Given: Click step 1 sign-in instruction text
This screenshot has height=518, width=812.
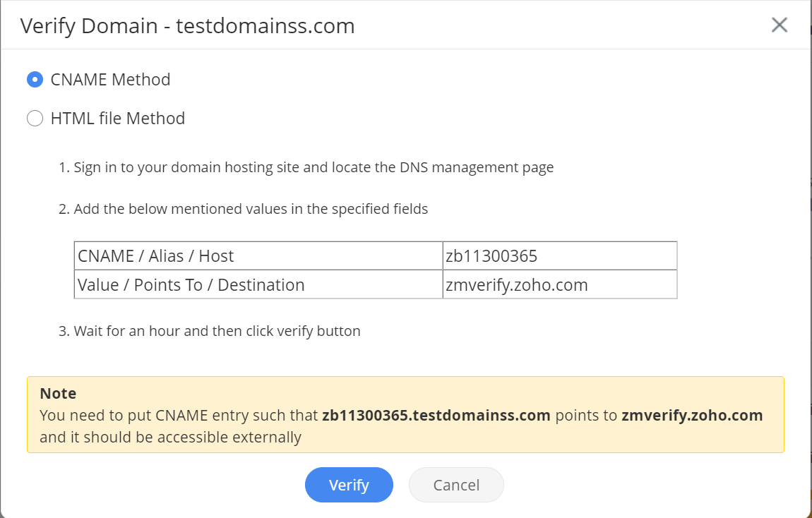Looking at the screenshot, I should [x=314, y=168].
